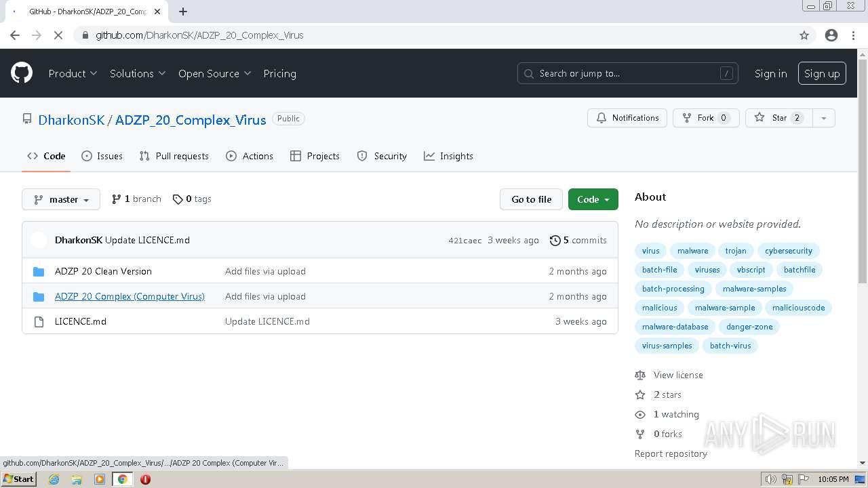Image resolution: width=868 pixels, height=488 pixels.
Task: Open the LICENCE.md file link
Action: [81, 321]
